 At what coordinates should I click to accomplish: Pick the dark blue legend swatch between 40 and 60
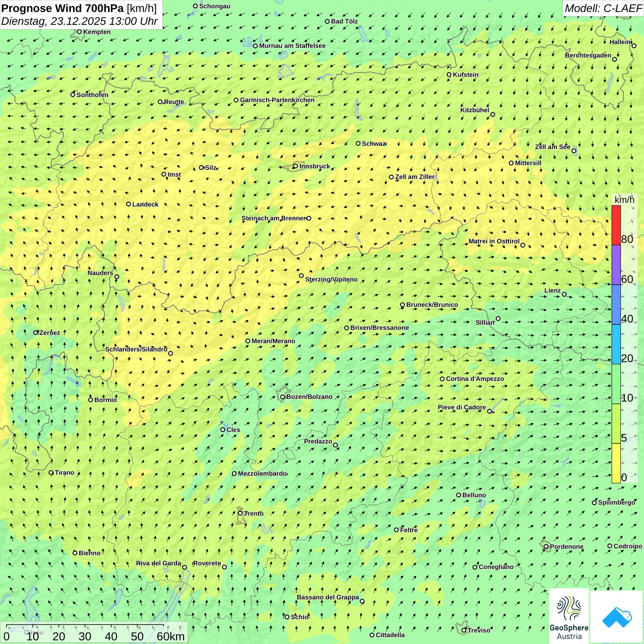tap(616, 305)
